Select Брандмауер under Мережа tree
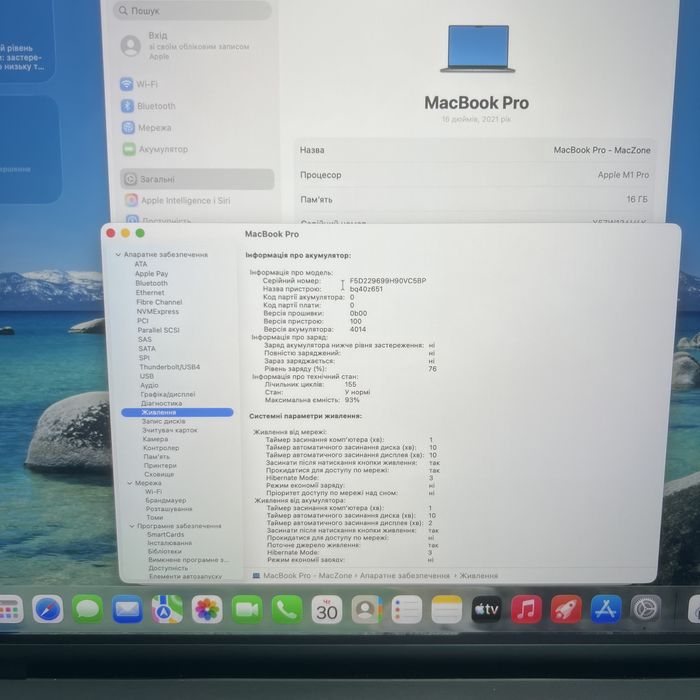 click(166, 500)
